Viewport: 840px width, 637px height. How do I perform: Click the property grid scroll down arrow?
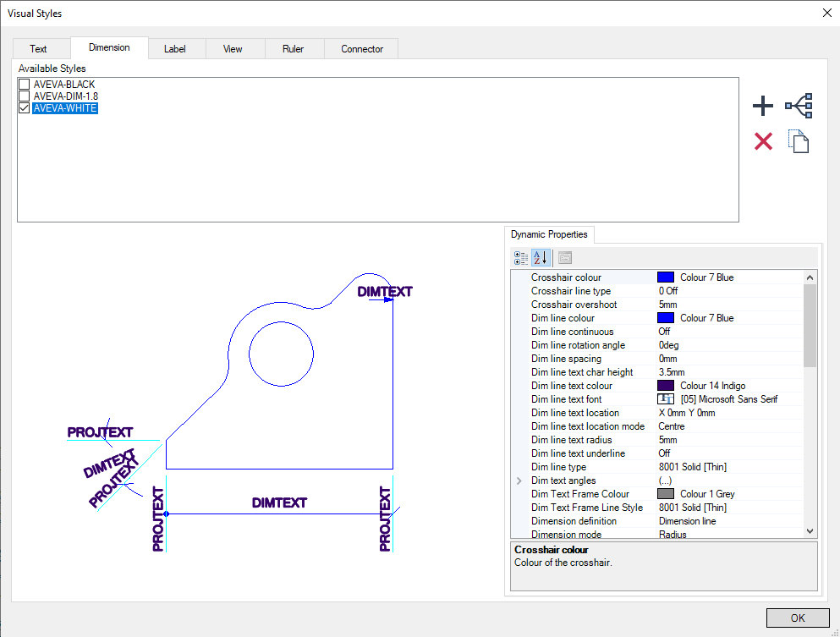(x=810, y=531)
